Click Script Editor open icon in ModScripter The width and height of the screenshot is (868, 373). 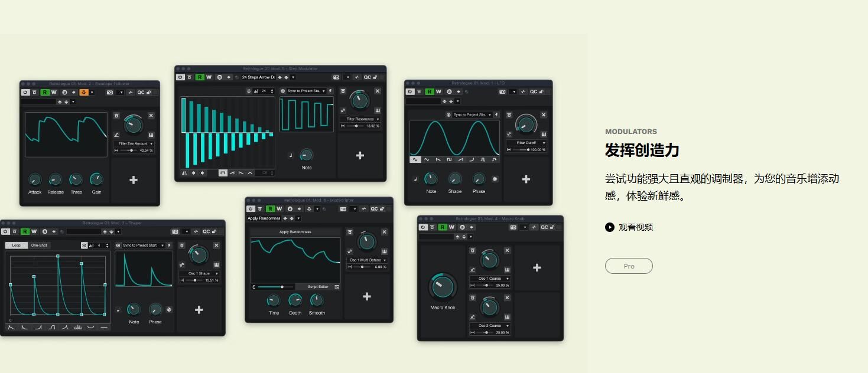pyautogui.click(x=337, y=287)
